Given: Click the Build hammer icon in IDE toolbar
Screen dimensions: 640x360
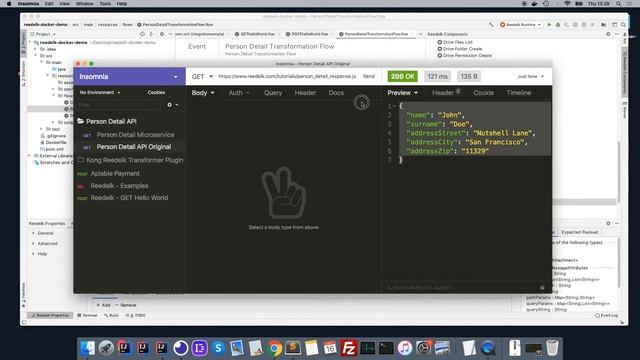Looking at the screenshot, I should tap(491, 25).
